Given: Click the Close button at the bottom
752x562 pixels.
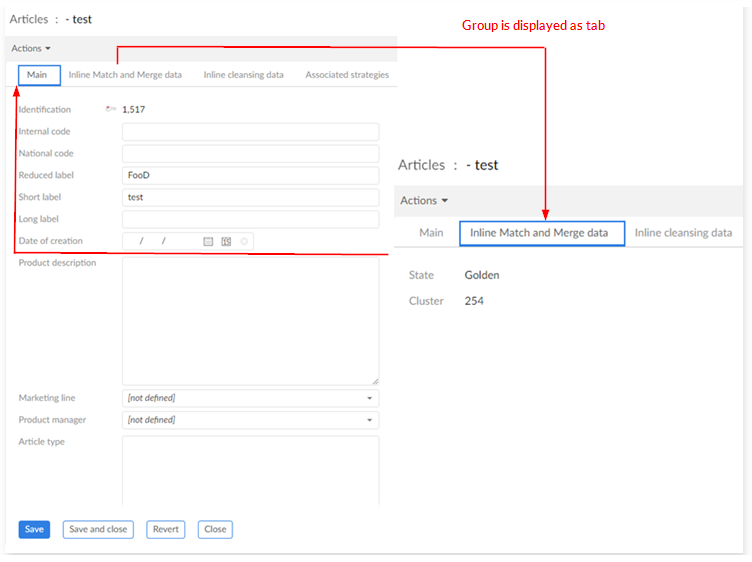Looking at the screenshot, I should [215, 529].
